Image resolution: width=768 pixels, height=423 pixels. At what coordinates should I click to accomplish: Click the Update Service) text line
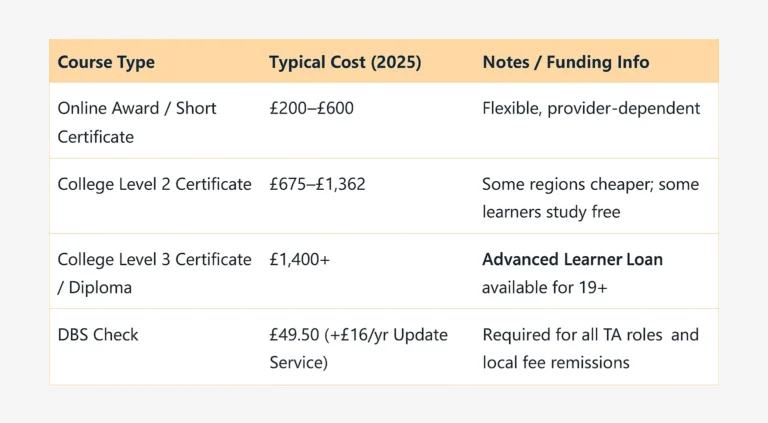298,362
